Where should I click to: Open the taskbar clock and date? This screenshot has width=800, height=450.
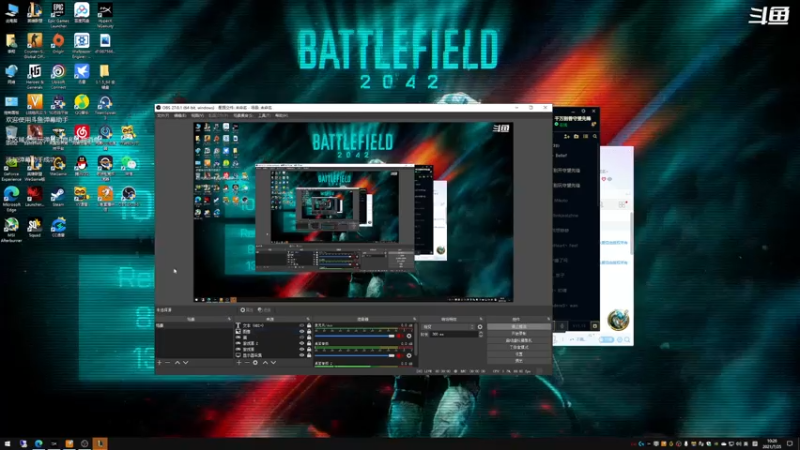[772, 444]
